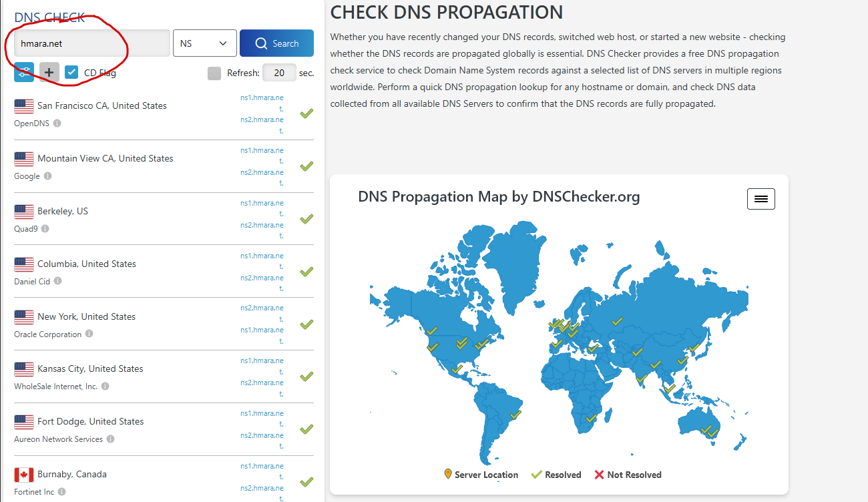The height and width of the screenshot is (502, 868).
Task: Click the resolved marker over South Africa
Action: pos(590,419)
